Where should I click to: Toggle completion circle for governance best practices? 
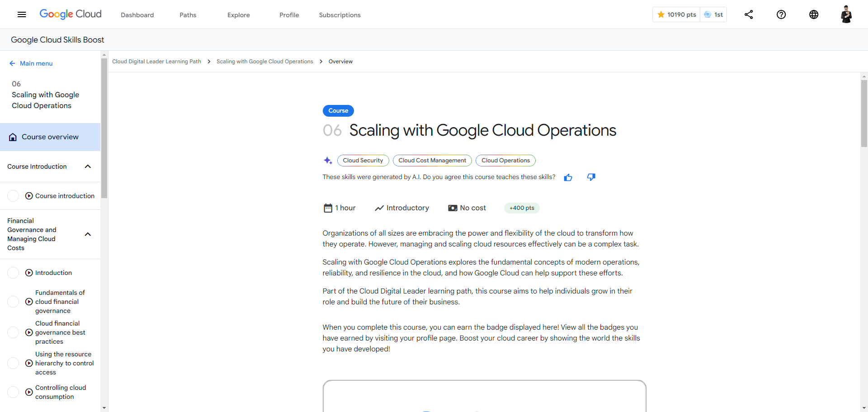[x=14, y=332]
